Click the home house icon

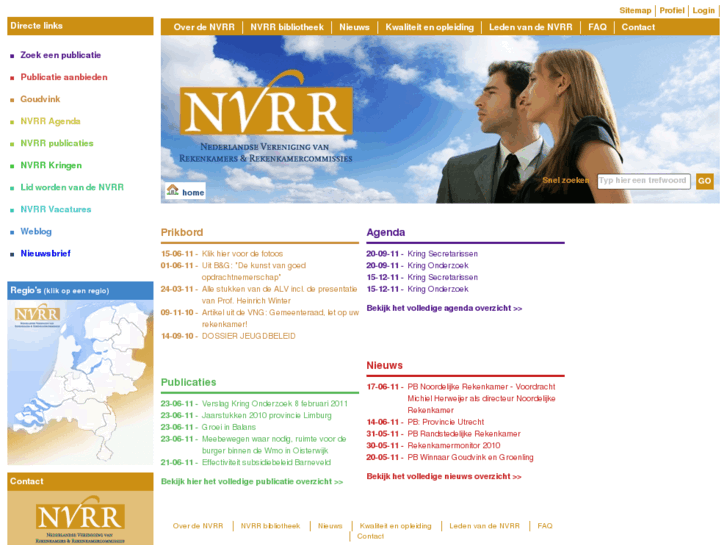(172, 190)
